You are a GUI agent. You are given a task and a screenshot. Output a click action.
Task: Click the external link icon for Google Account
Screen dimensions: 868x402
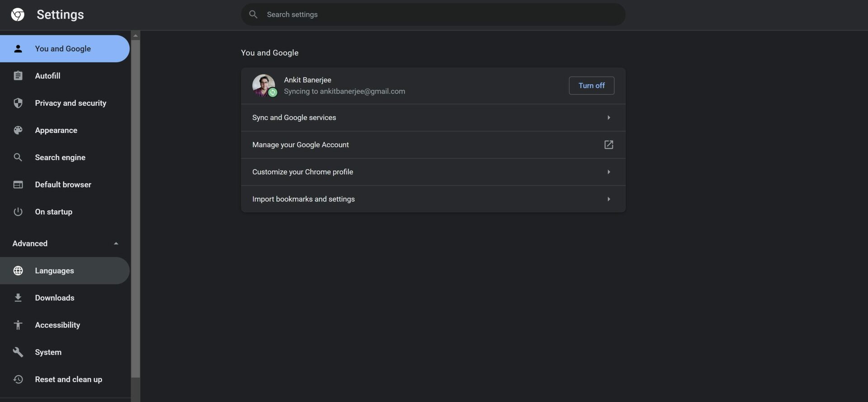[x=609, y=145]
